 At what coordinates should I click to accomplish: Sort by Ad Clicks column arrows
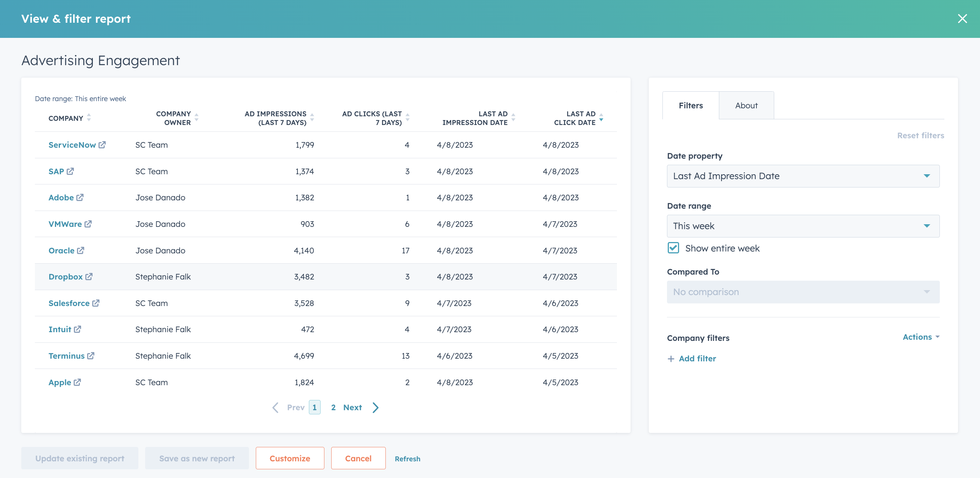407,117
